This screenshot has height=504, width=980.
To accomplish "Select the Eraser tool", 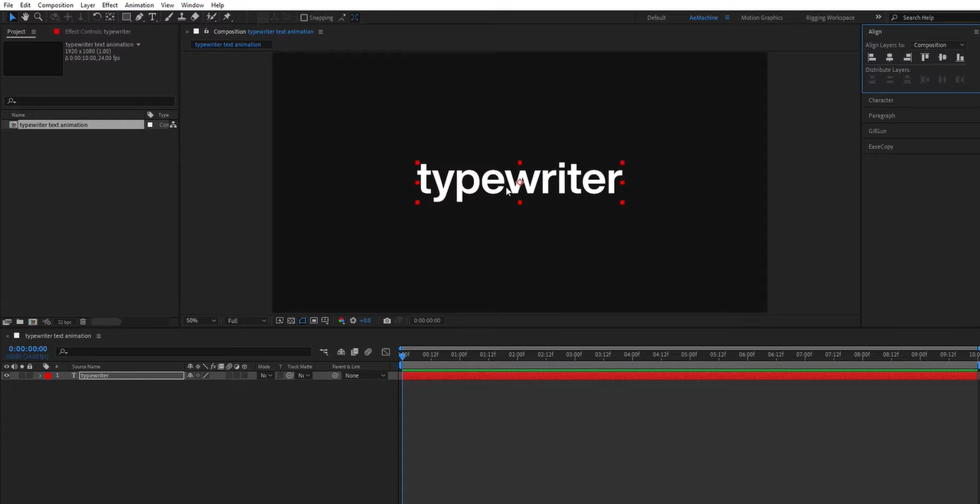I will 194,17.
